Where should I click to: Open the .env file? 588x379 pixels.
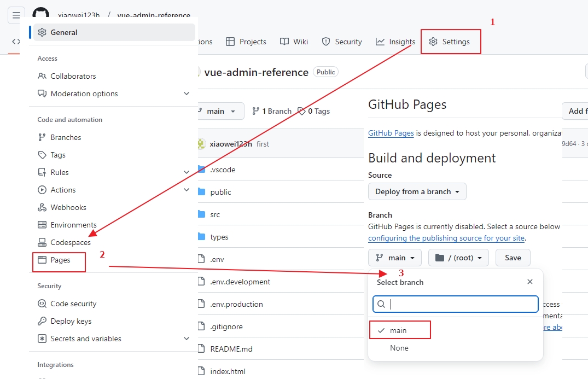217,259
